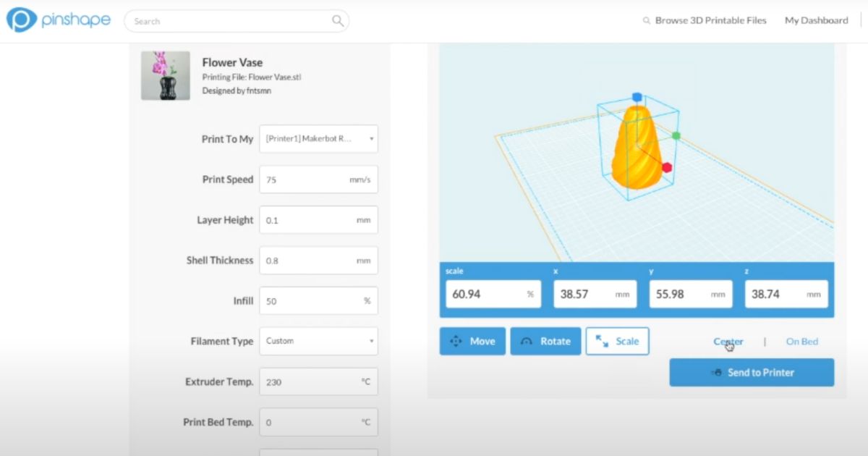Place the model On Bed
This screenshot has height=456, width=868.
[801, 341]
